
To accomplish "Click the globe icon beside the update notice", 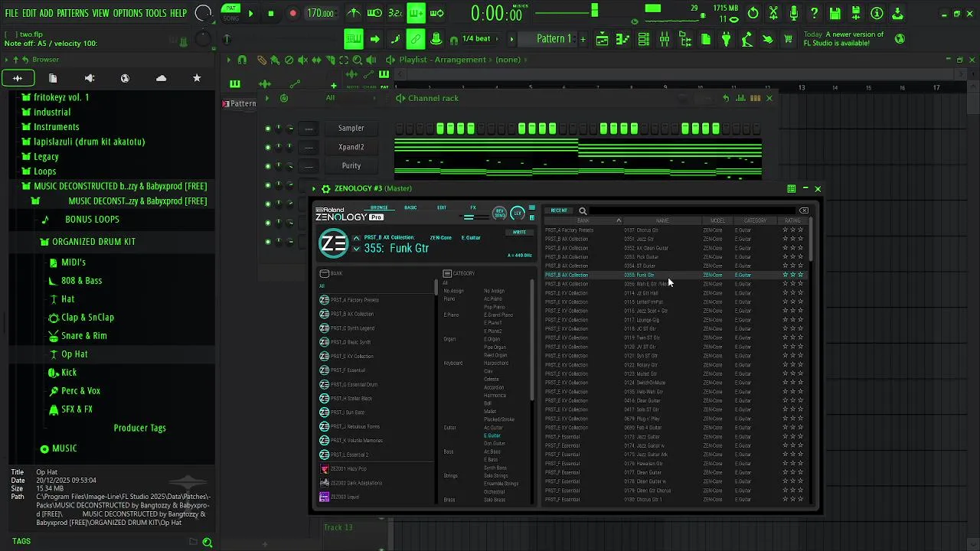I will tap(900, 38).
